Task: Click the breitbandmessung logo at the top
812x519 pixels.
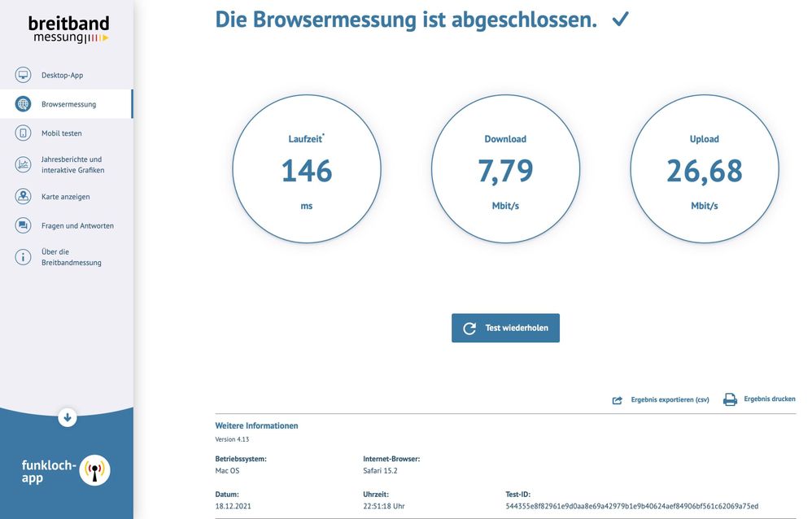Action: coord(68,28)
